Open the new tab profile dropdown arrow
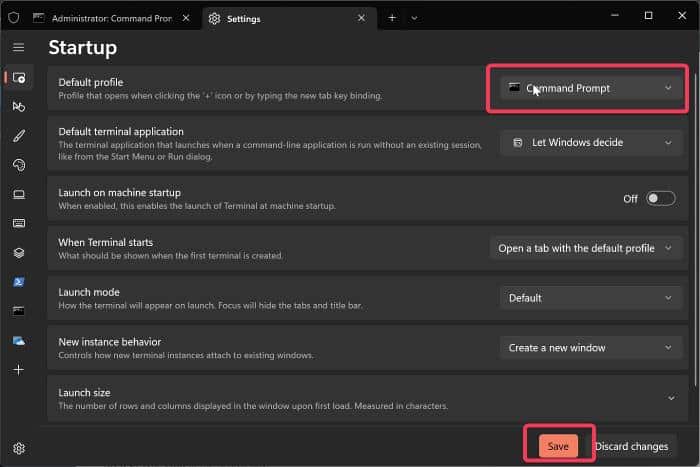Screen dimensions: 700x467 tap(414, 18)
